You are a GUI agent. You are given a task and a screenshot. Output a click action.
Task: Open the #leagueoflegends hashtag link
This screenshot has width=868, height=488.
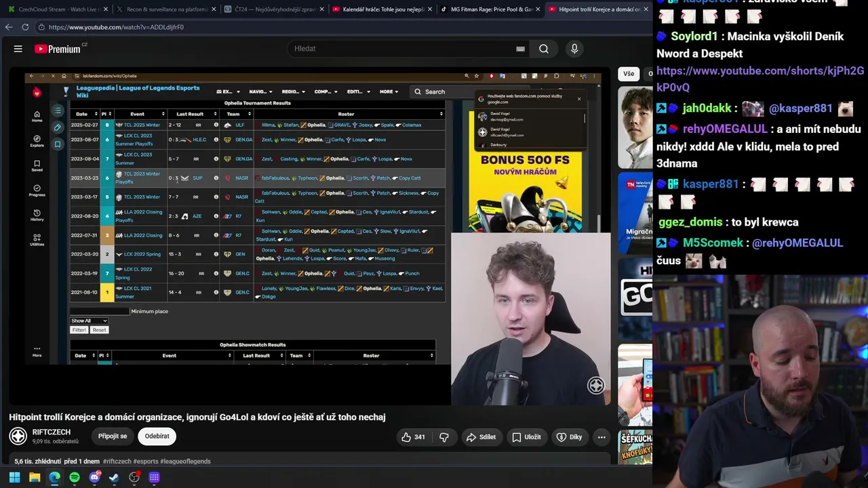point(185,462)
